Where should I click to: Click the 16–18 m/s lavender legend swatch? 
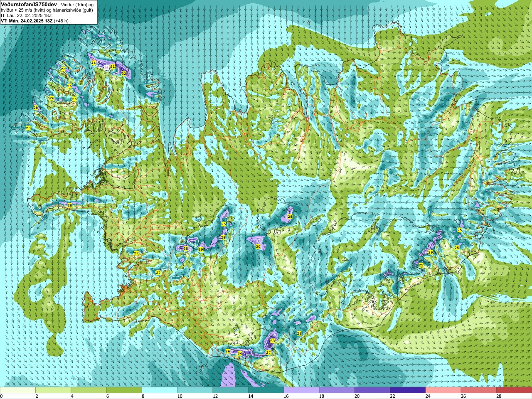301,390
